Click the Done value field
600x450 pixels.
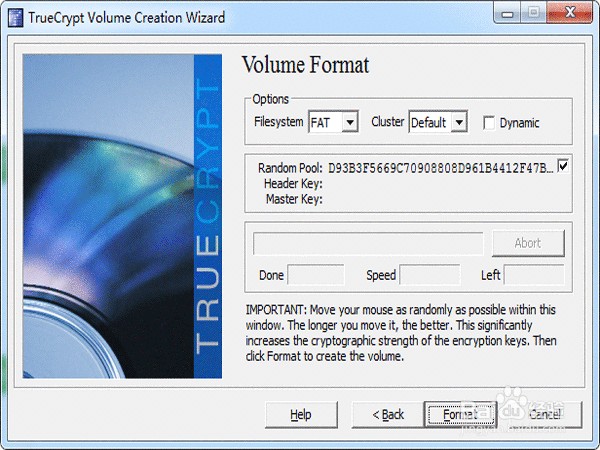point(316,275)
